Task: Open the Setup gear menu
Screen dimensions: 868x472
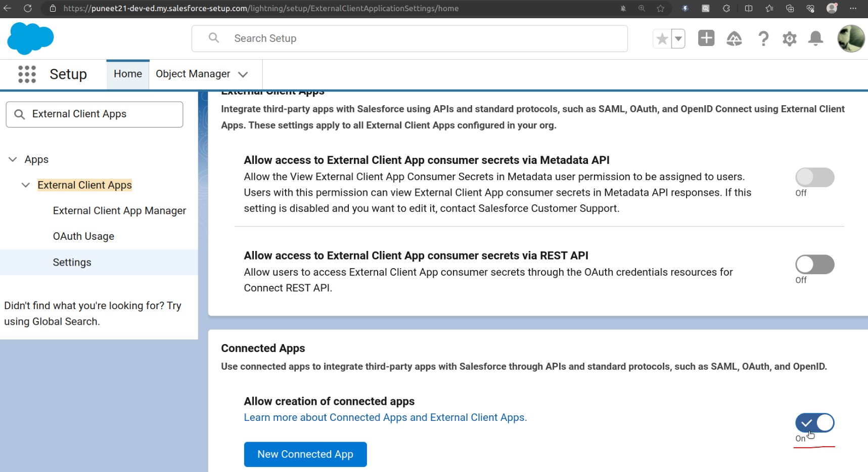Action: click(789, 38)
